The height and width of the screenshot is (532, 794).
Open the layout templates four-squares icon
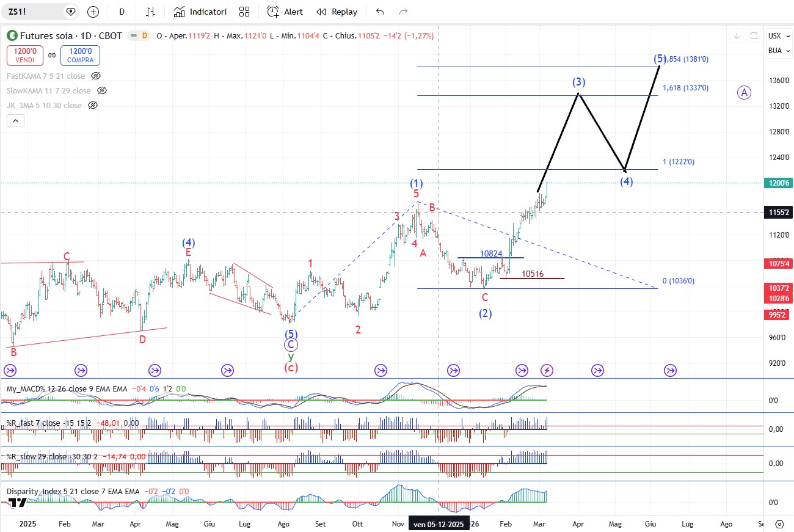coord(244,12)
